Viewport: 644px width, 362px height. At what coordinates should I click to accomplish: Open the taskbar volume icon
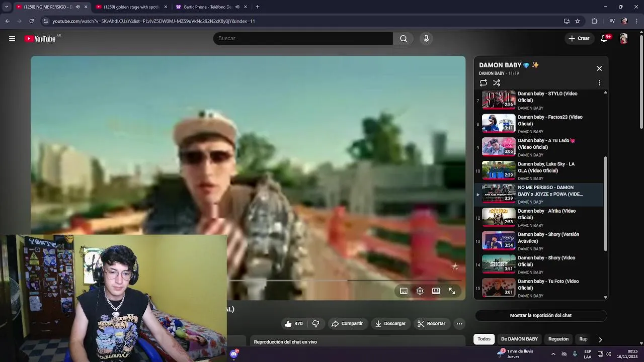(608, 354)
